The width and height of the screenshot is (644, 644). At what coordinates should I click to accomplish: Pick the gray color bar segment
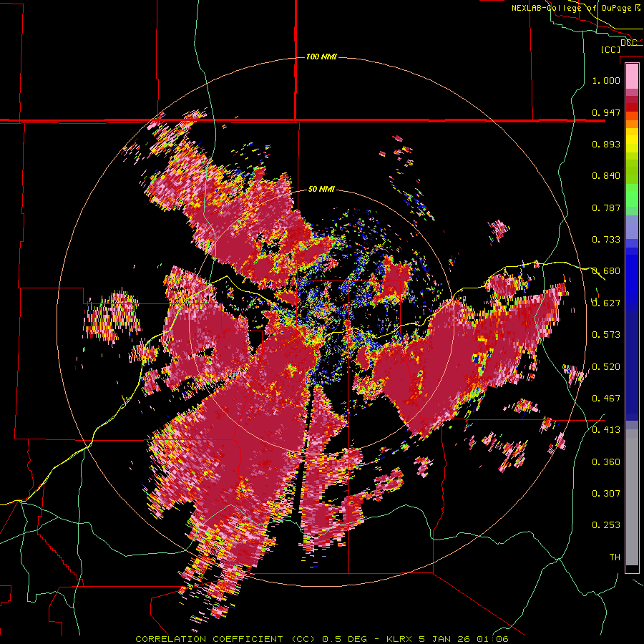point(632,497)
